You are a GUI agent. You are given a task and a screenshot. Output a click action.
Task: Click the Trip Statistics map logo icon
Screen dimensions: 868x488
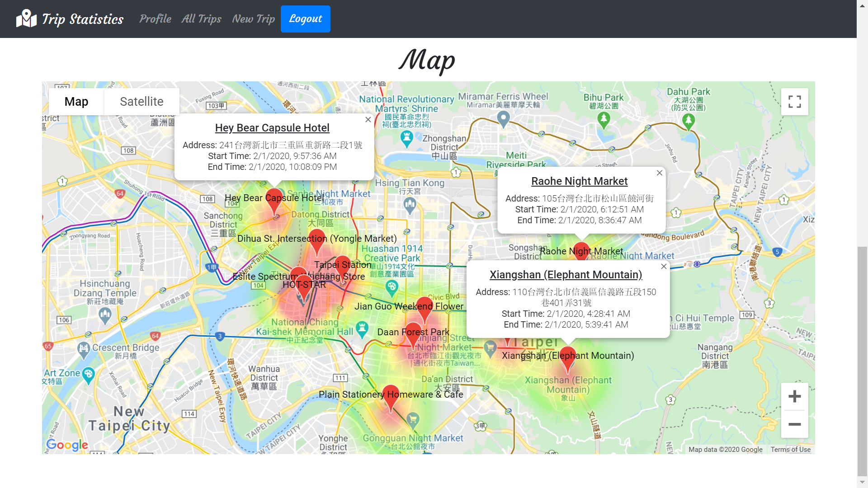pos(26,19)
